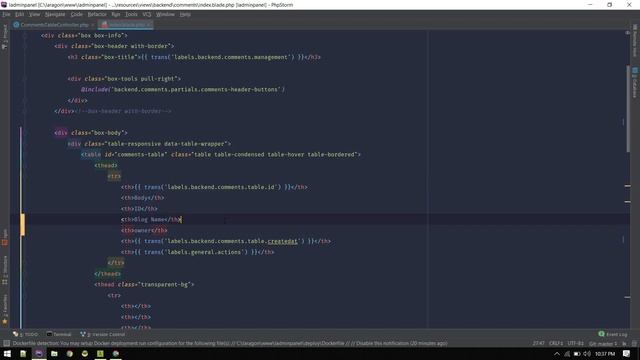Click the labels.general.actions th line
Screen dimensions: 640x360
(x=198, y=252)
